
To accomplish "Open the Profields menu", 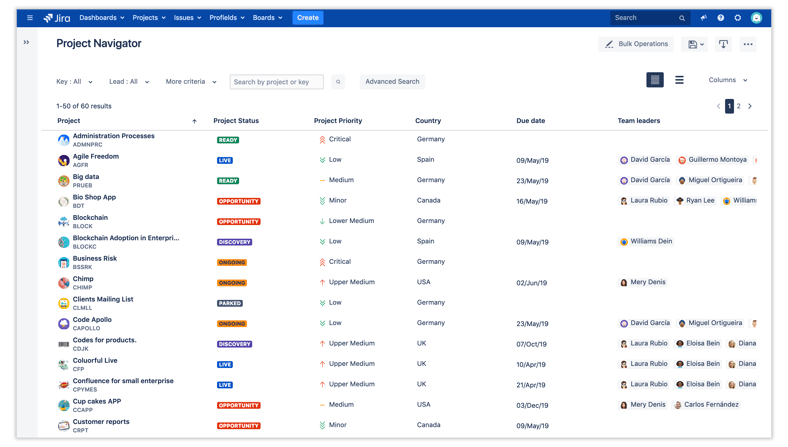I will point(227,18).
